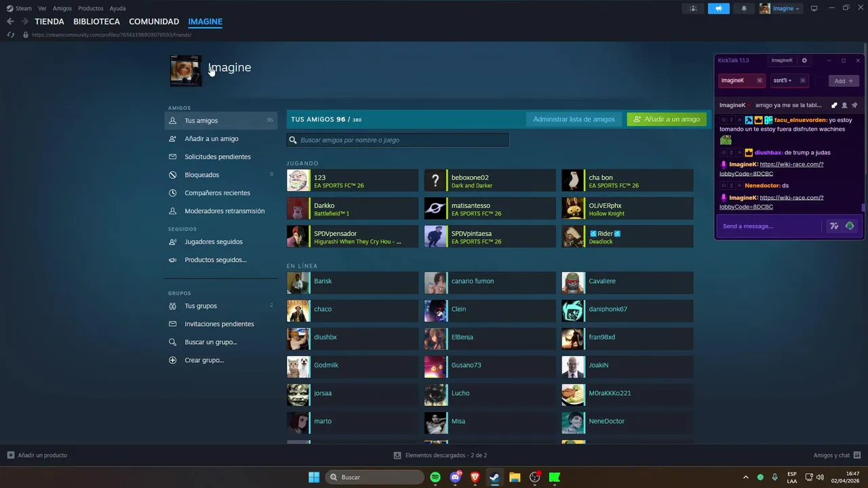The width and height of the screenshot is (868, 488).
Task: Go forward with the Steam forward arrow
Action: pyautogui.click(x=24, y=22)
